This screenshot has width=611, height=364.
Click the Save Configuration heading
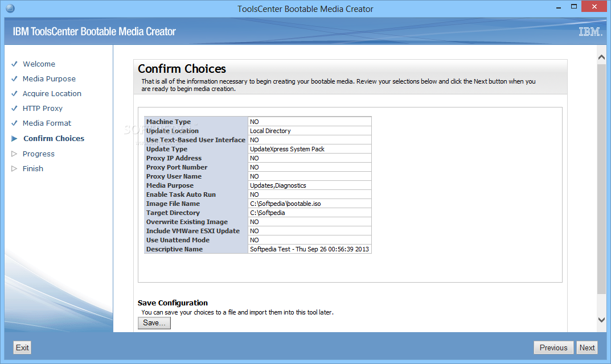[x=173, y=303]
